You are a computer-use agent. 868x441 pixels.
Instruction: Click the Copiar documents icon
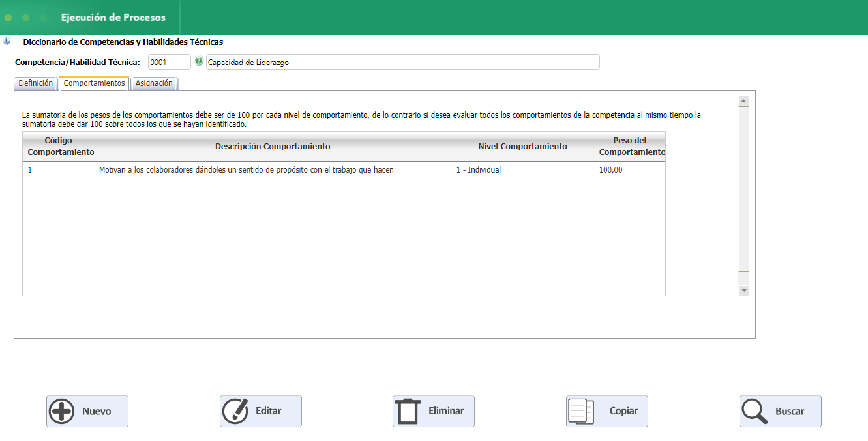[x=581, y=411]
